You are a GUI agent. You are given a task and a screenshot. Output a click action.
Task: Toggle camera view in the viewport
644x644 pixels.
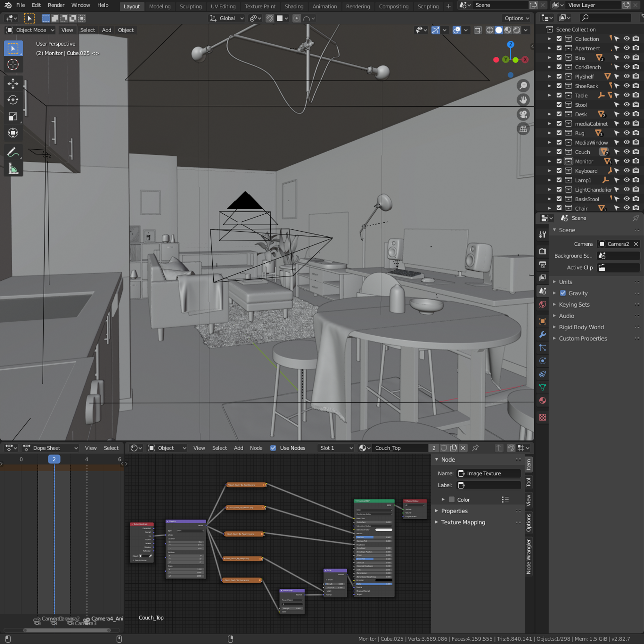coord(523,114)
